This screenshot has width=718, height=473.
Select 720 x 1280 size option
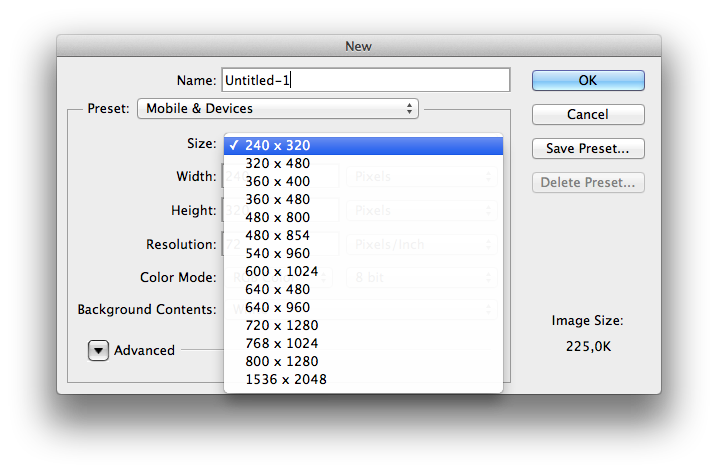(x=364, y=326)
